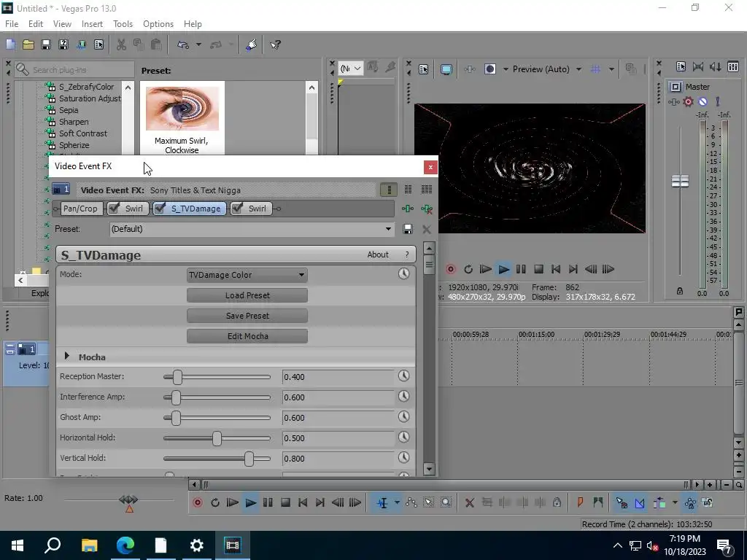Viewport: 747px width, 560px height.
Task: Select the Maximum Swirl, Clockwise preset thumbnail
Action: coord(182,109)
